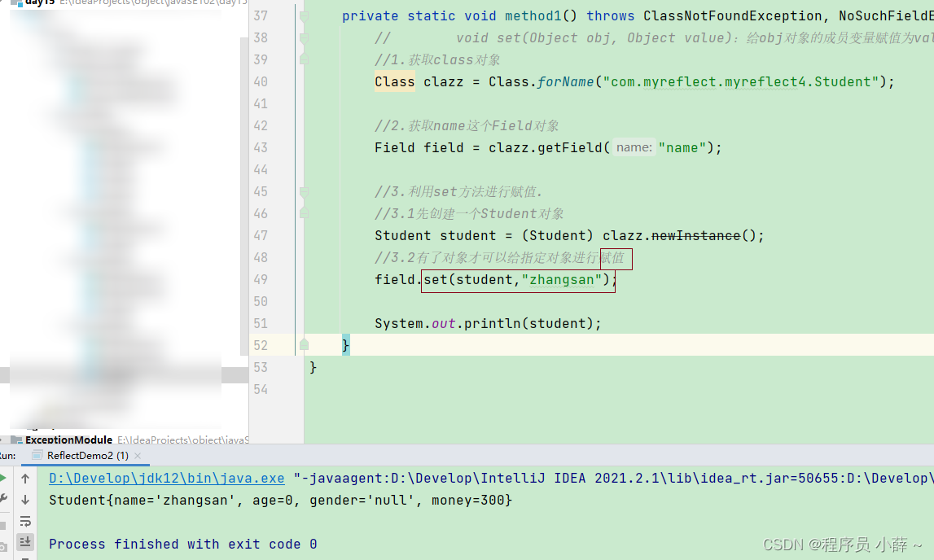Toggle soft-wrap in the Run console
The height and width of the screenshot is (560, 934).
click(x=25, y=521)
